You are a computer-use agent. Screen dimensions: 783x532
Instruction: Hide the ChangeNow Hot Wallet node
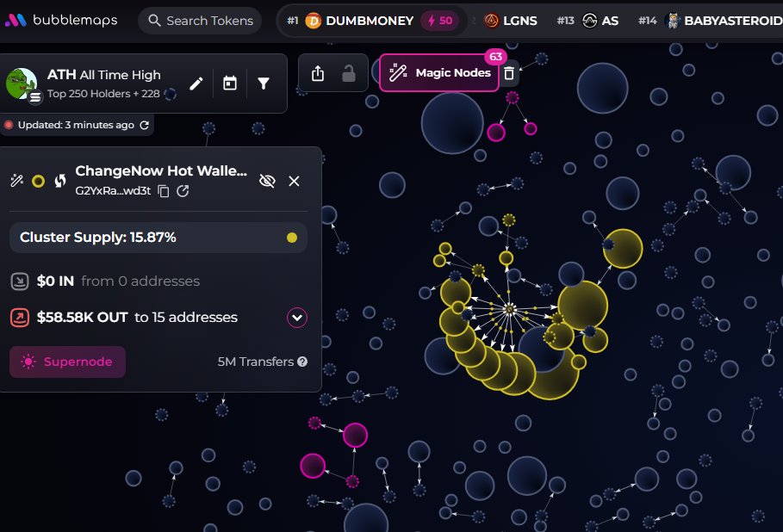[267, 181]
